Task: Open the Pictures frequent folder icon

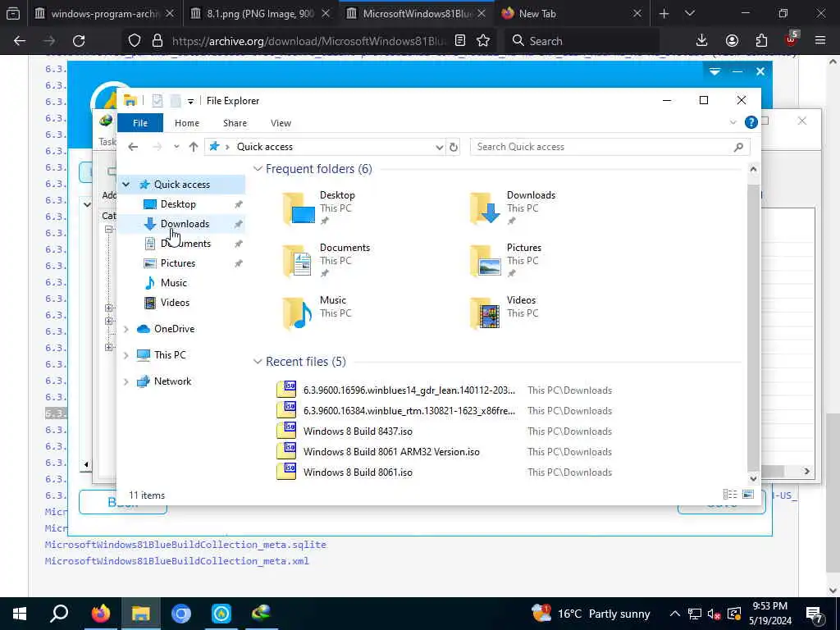Action: pyautogui.click(x=486, y=260)
